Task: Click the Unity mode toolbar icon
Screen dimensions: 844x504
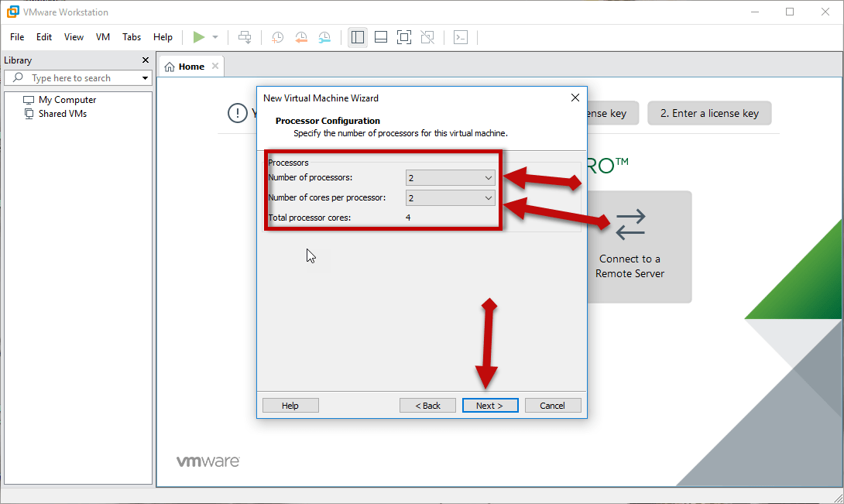Action: tap(427, 37)
